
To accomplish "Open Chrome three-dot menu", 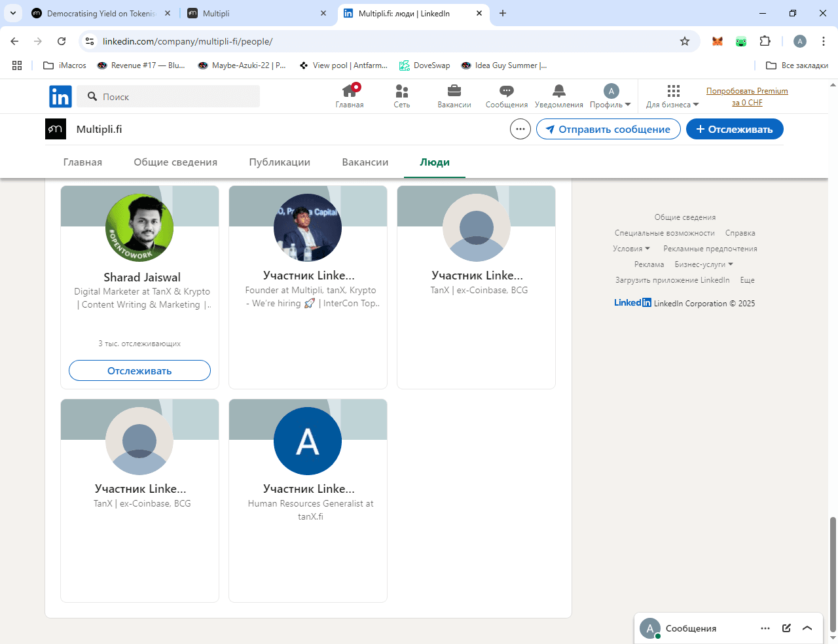I will (824, 41).
